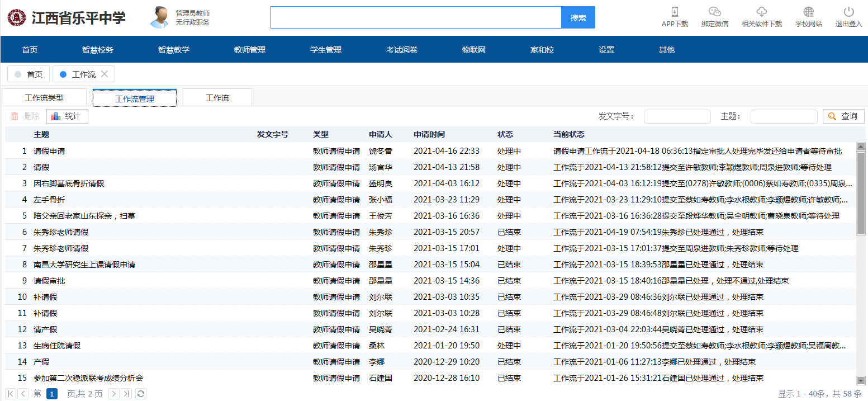The width and height of the screenshot is (868, 401).
Task: Go to last page arrow
Action: coord(127,394)
